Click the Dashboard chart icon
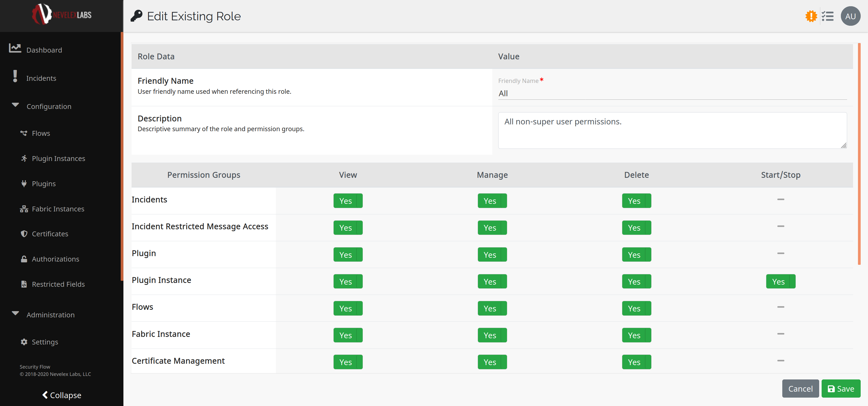 [x=15, y=49]
